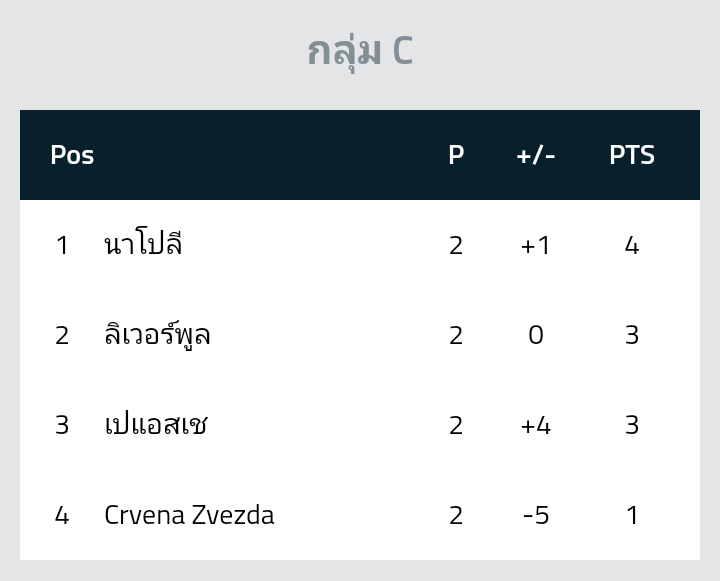Image resolution: width=720 pixels, height=581 pixels.
Task: Click เปแอสเช's +4 goal difference
Action: coord(536,425)
